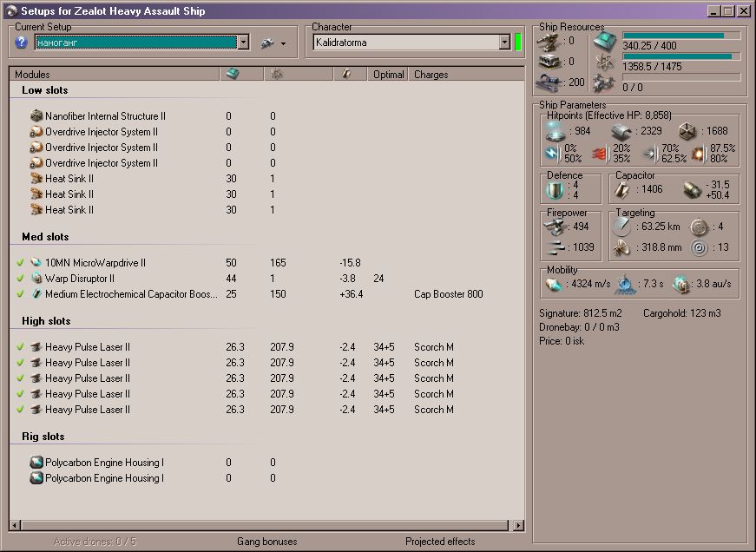The height and width of the screenshot is (552, 756).
Task: Deactivate the Warp Disruptor II checkmark
Action: [20, 279]
